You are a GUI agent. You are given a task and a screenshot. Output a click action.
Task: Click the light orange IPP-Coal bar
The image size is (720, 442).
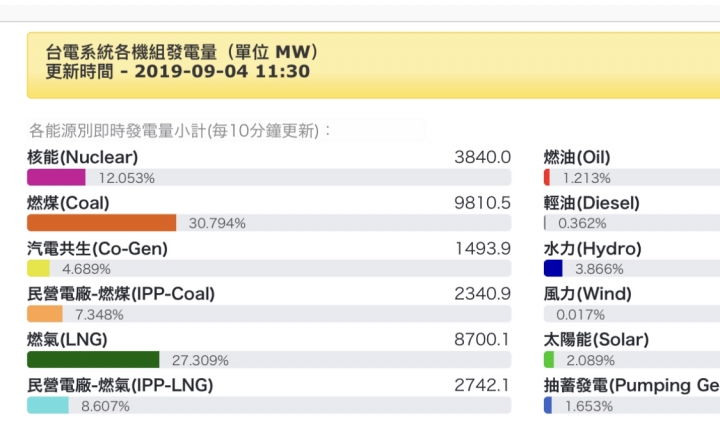tap(45, 314)
